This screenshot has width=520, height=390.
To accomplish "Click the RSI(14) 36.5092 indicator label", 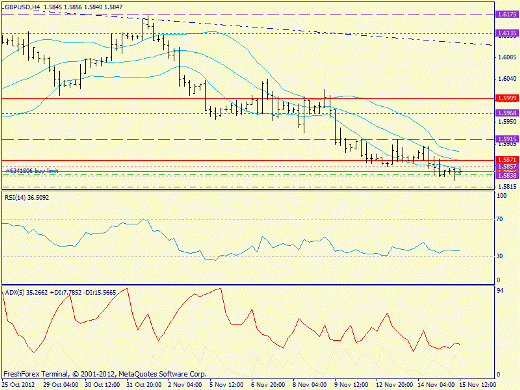I will [27, 198].
